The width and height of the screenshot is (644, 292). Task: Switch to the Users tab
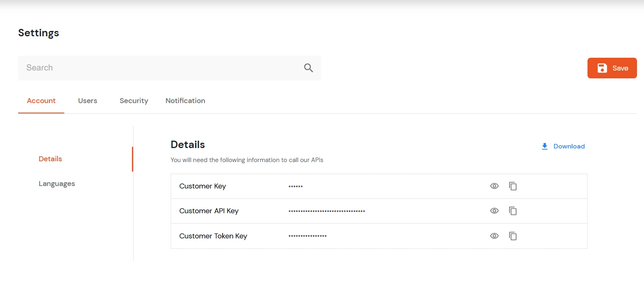coord(87,101)
